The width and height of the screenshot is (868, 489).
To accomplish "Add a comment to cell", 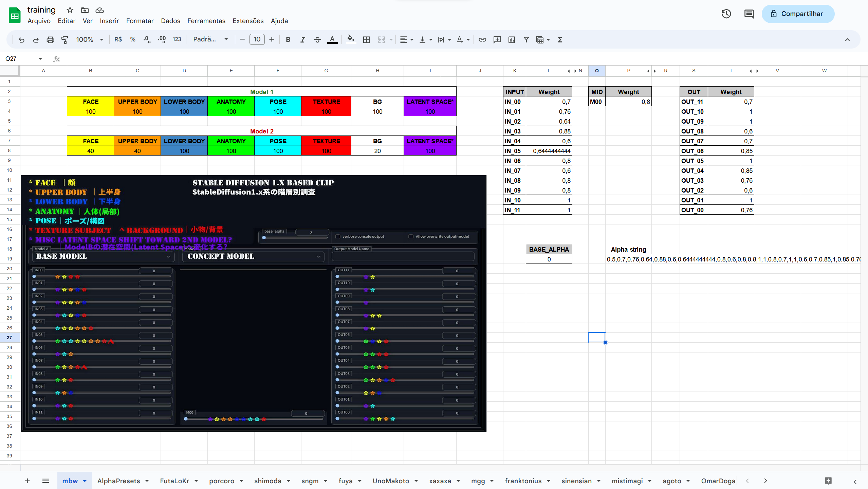I will pos(497,40).
